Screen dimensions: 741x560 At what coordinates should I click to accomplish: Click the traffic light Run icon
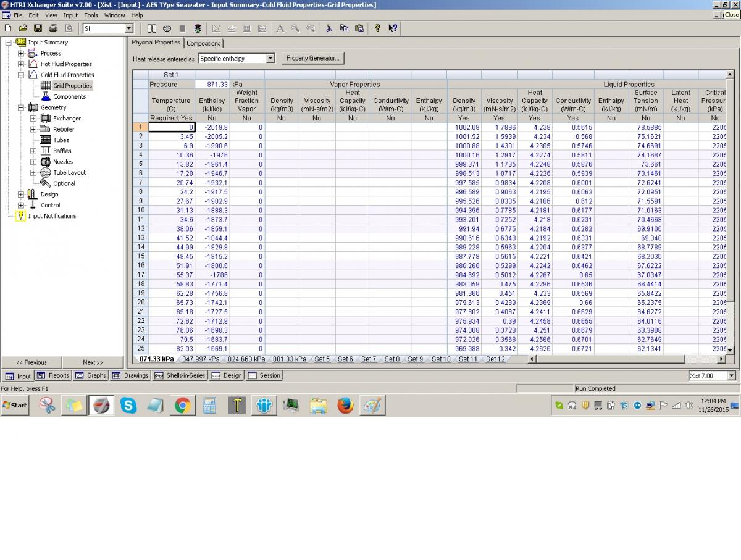[198, 28]
